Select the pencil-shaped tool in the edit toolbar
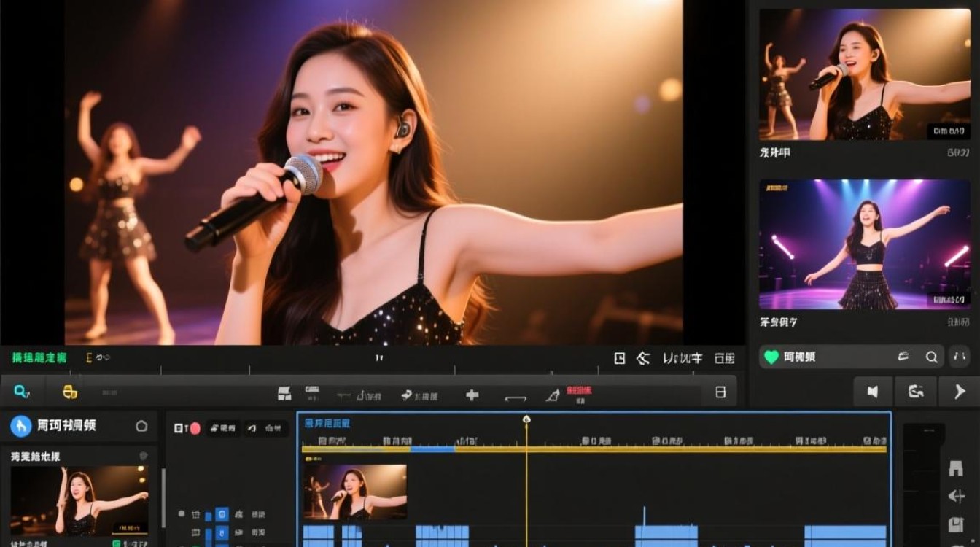This screenshot has width=980, height=547. click(553, 395)
